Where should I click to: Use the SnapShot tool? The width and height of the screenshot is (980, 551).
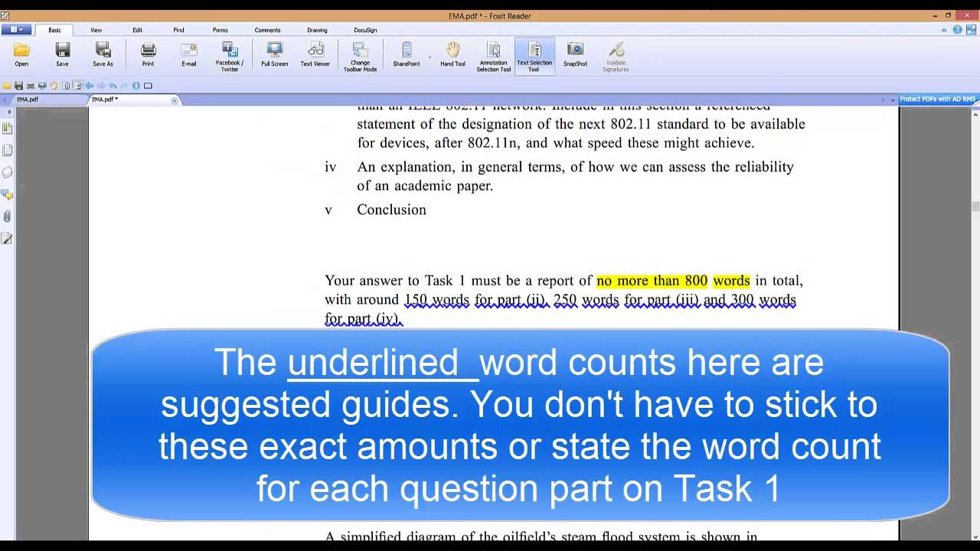(575, 55)
